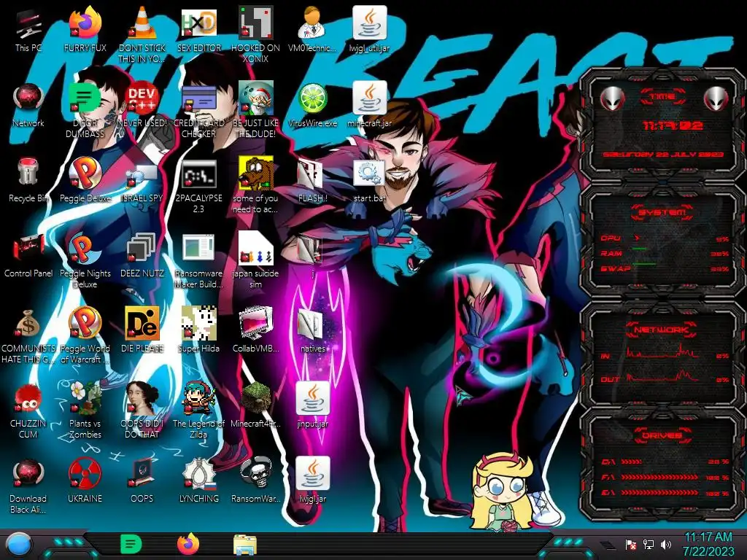
Task: Click the F:\ drive usage bar
Action: tap(659, 477)
